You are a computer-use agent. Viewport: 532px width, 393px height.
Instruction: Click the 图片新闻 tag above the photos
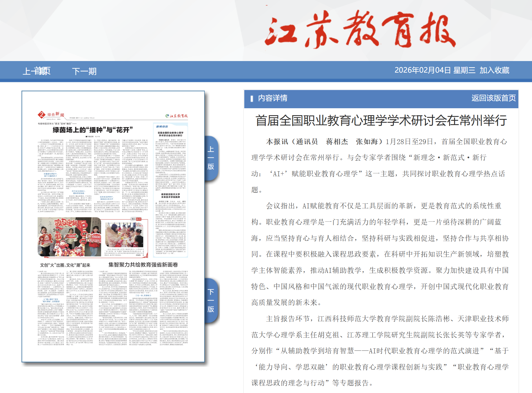pos(136,219)
